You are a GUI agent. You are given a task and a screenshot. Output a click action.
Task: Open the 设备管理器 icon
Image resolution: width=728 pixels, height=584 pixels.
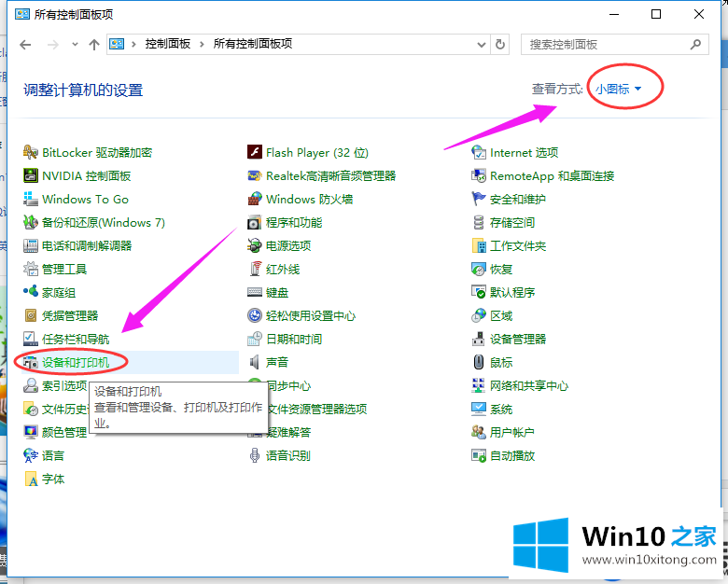coord(479,339)
